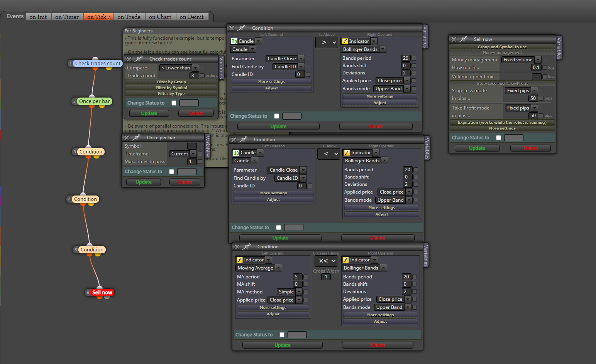Click Status color field in Check trades count
596x364 pixels.
pyautogui.click(x=189, y=103)
